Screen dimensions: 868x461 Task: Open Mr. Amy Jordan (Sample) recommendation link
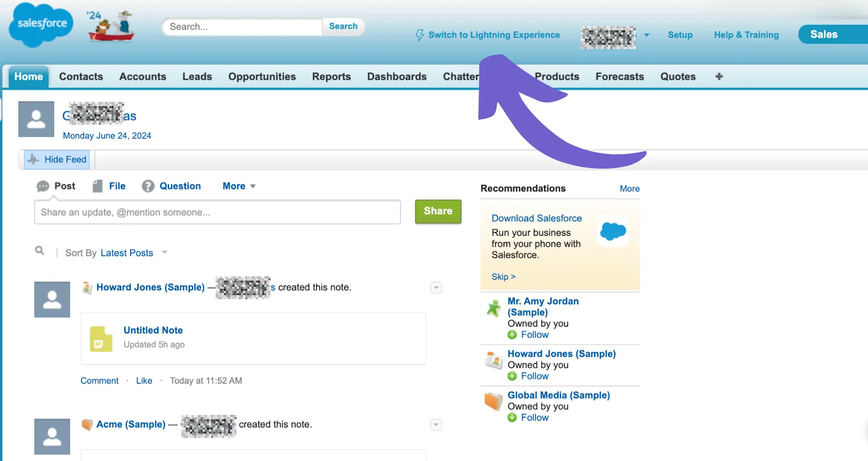coord(543,306)
